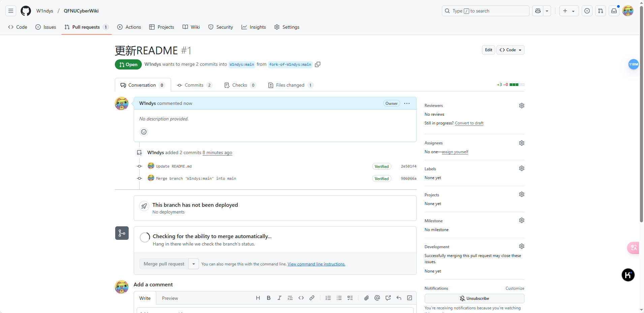The width and height of the screenshot is (644, 313).
Task: Switch to the Preview comment tab
Action: pyautogui.click(x=170, y=298)
